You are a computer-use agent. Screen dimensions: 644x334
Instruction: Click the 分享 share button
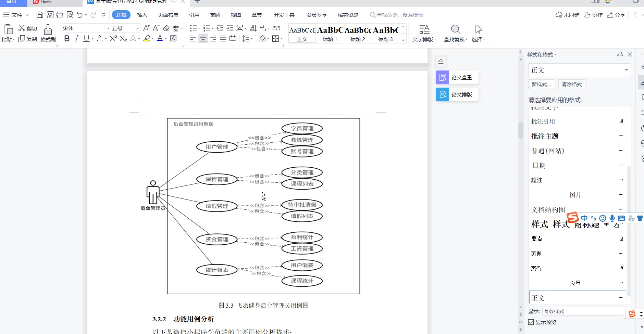(616, 15)
